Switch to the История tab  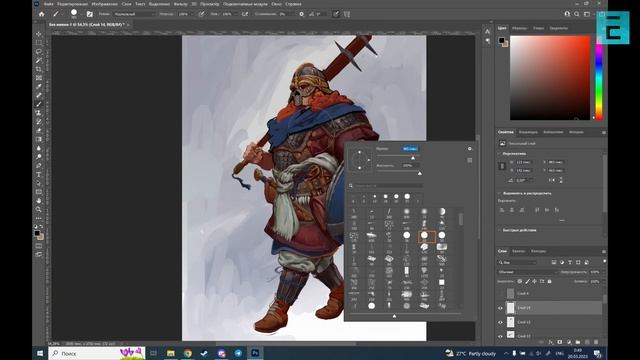[x=576, y=132]
